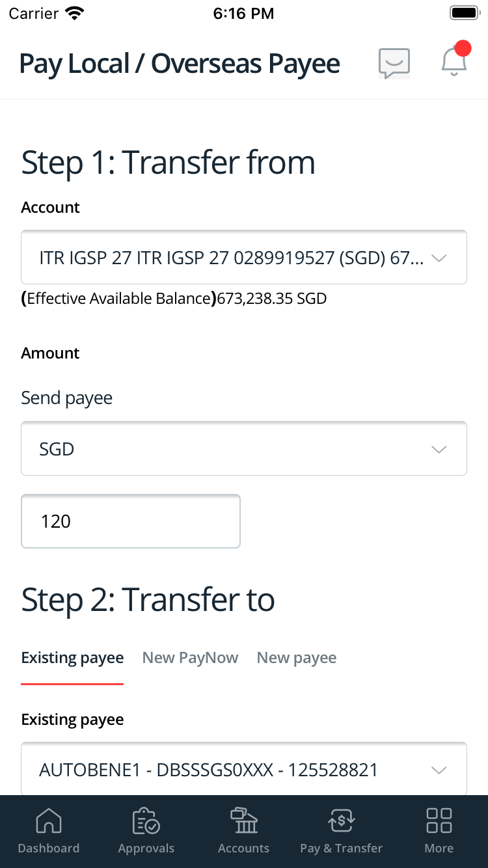Tap the red notification badge

(x=463, y=47)
